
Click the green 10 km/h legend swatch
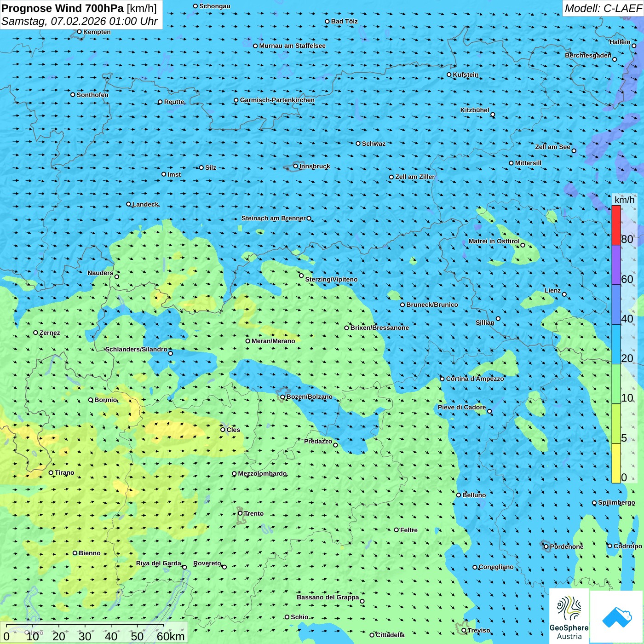click(x=616, y=384)
